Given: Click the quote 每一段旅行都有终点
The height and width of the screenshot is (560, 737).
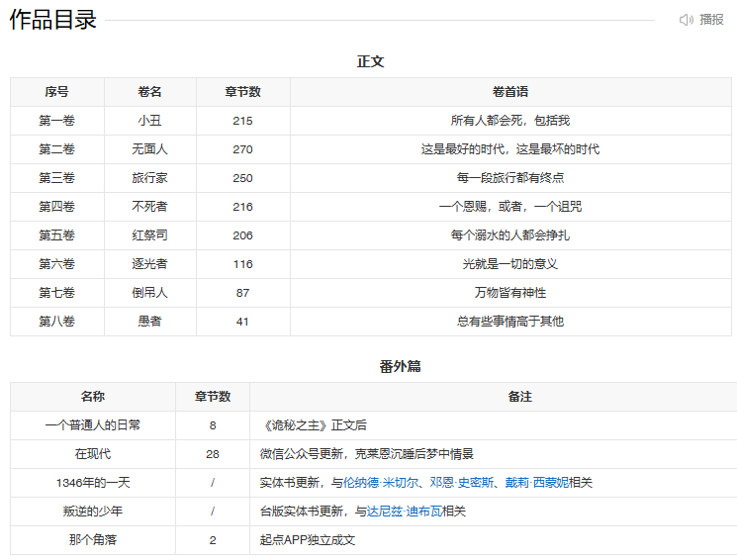Looking at the screenshot, I should [510, 178].
